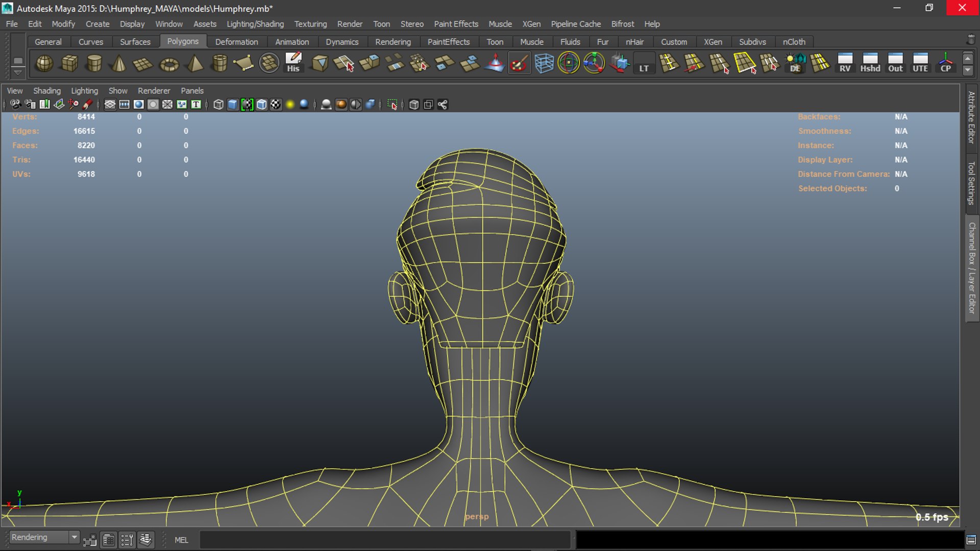Expand the Tool Settings side tab
Image resolution: width=980 pixels, height=551 pixels.
(x=971, y=183)
